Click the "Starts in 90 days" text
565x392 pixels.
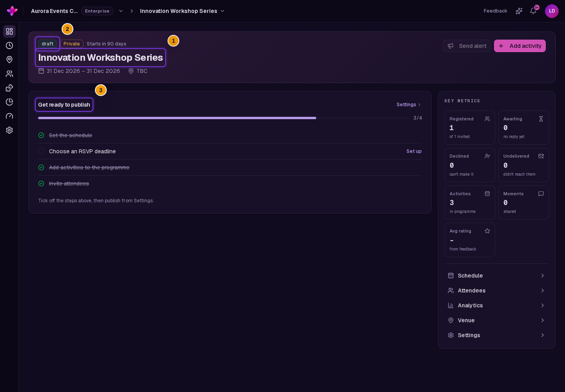point(106,44)
